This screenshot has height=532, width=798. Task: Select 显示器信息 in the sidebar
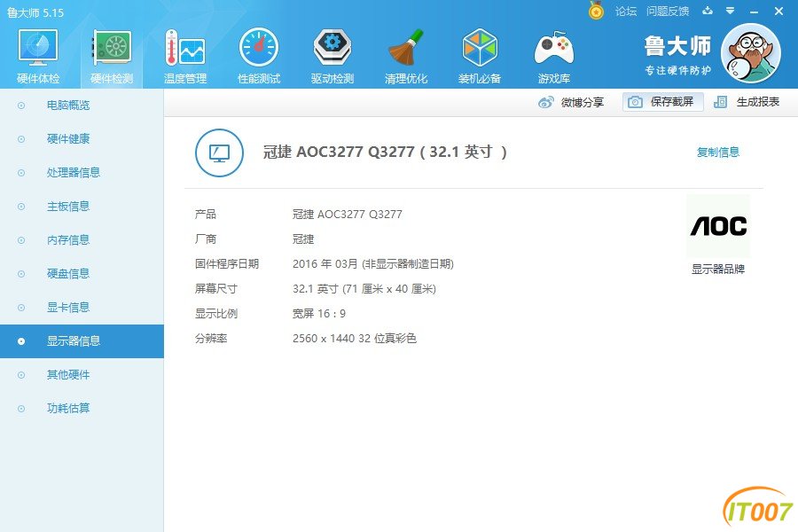82,341
